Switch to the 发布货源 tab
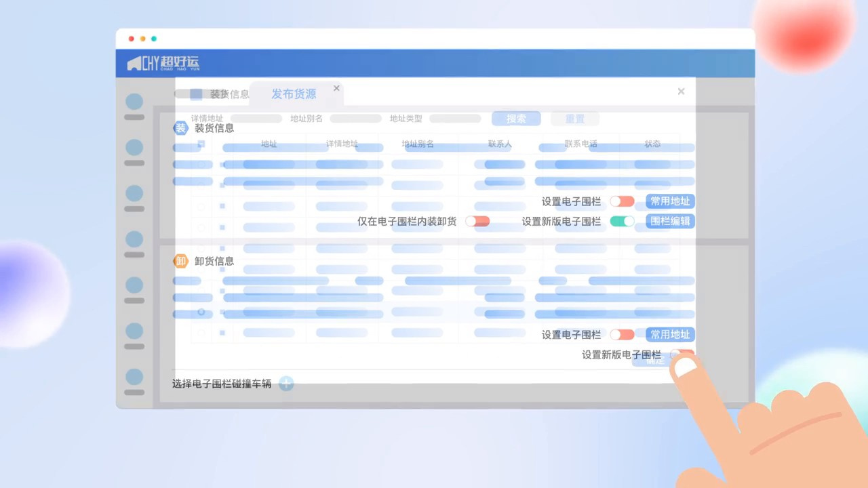 pos(294,94)
